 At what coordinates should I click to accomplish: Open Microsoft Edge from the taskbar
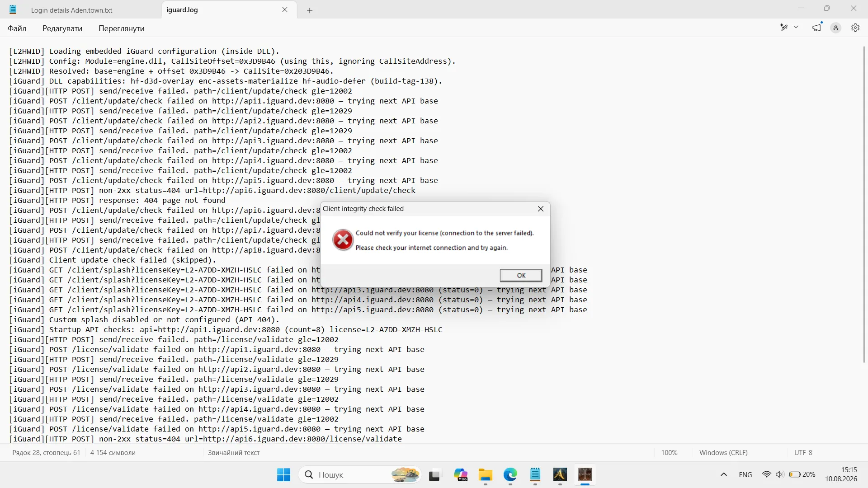click(510, 475)
